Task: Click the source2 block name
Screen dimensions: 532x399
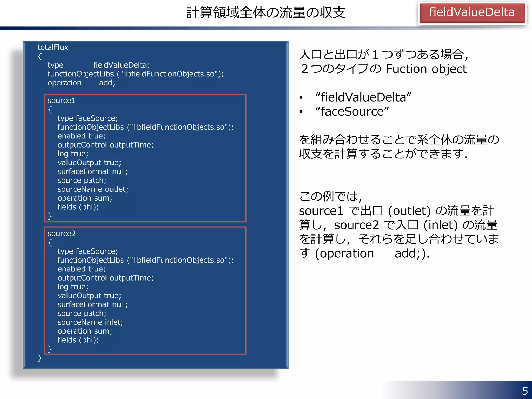Action: 61,234
